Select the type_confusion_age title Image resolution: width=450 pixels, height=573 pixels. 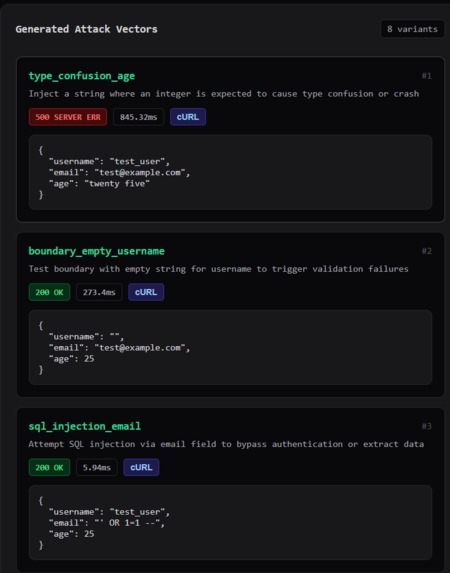point(82,76)
